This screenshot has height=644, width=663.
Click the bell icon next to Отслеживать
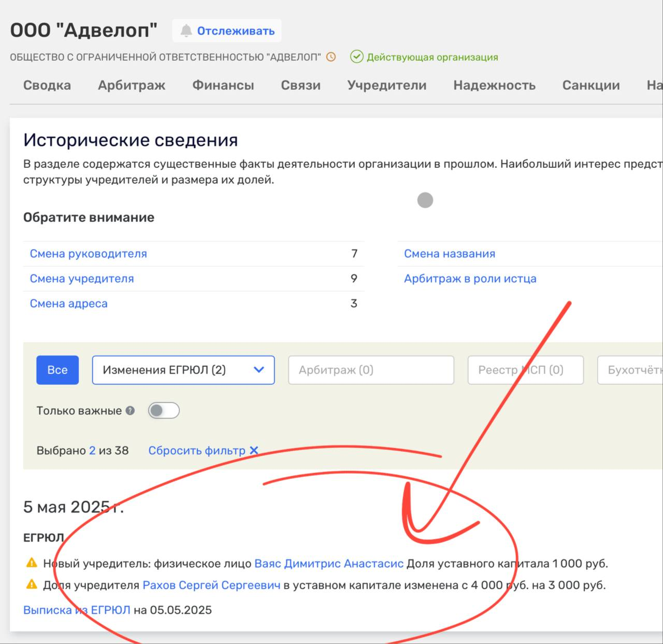click(186, 31)
